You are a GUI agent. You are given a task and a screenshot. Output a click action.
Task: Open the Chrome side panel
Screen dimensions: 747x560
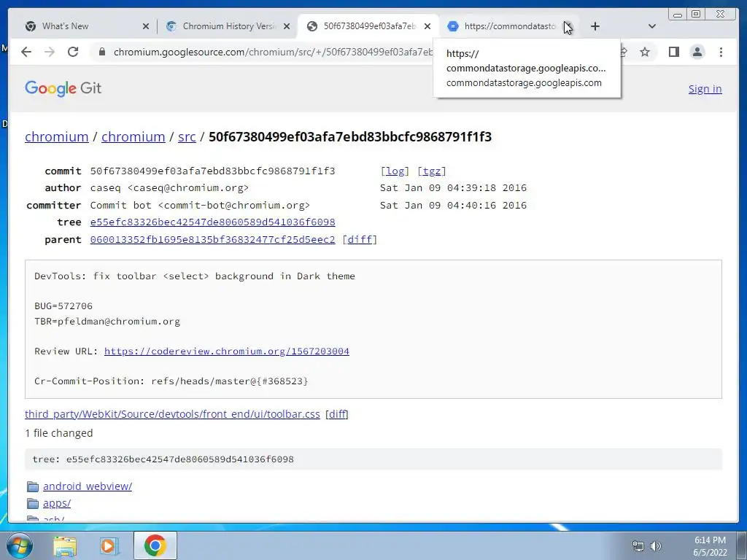[673, 52]
